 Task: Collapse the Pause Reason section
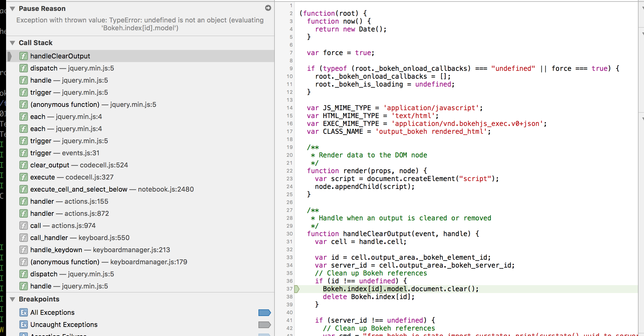12,8
